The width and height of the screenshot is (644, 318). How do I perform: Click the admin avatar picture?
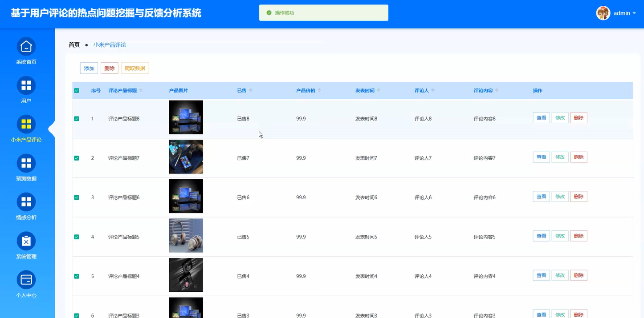coord(603,13)
